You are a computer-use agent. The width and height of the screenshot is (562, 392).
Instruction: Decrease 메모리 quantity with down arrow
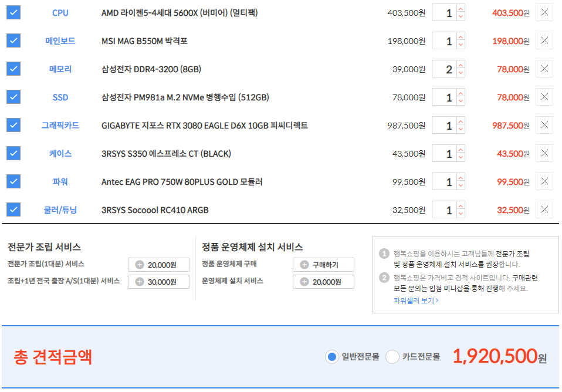pos(461,73)
